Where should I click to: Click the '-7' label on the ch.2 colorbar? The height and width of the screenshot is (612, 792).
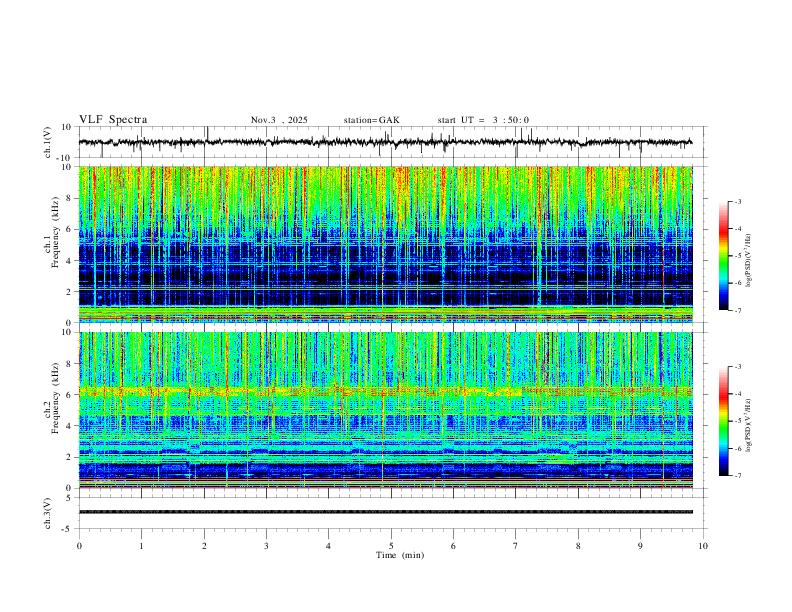[738, 475]
